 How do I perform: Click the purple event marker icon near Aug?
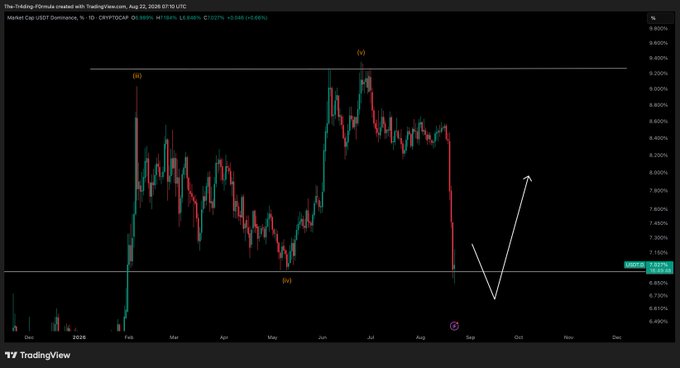(x=454, y=326)
